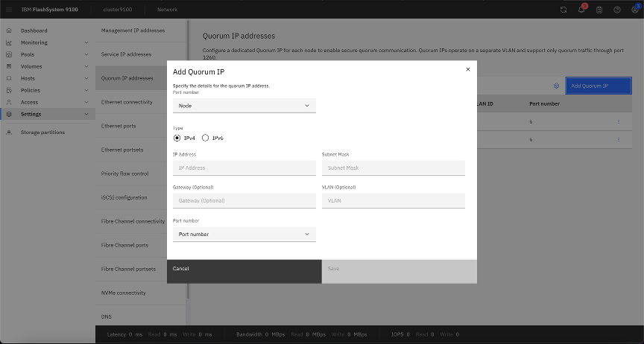Click the Policies icon in sidebar
Screen dimensions: 644x344
pyautogui.click(x=9, y=90)
